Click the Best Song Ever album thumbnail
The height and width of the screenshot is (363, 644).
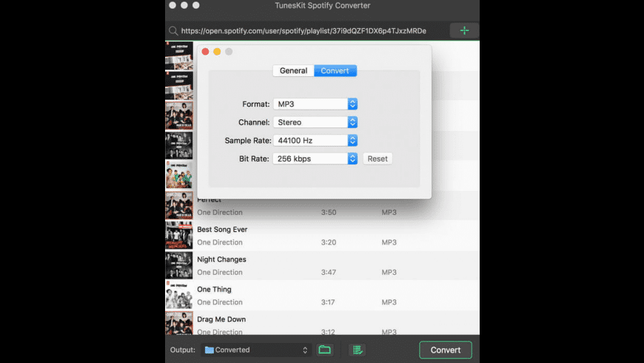click(178, 236)
